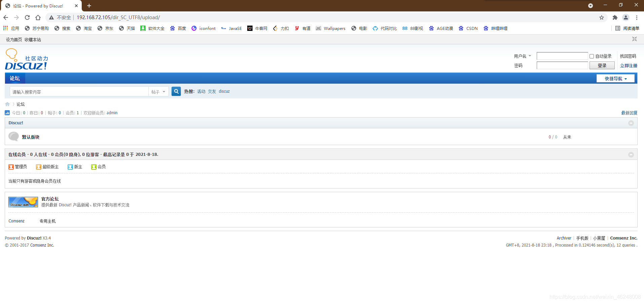
Task: Click the 找回密码 link
Action: (628, 56)
